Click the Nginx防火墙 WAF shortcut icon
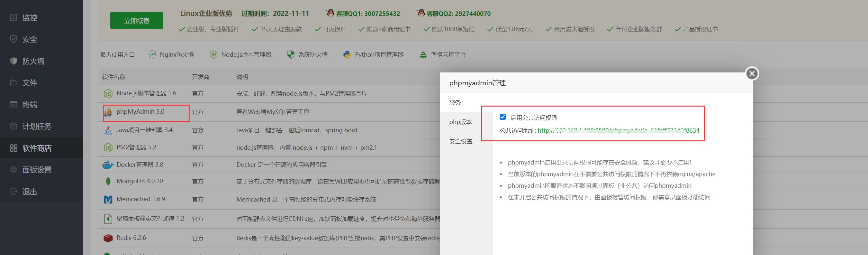The height and width of the screenshot is (255, 868). click(x=152, y=54)
